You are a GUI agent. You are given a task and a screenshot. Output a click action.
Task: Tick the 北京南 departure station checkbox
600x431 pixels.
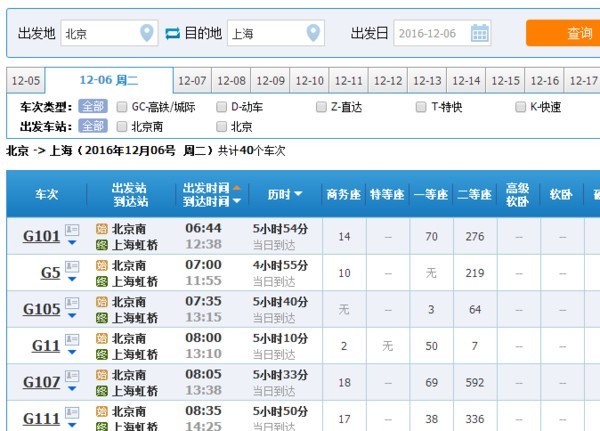point(122,126)
